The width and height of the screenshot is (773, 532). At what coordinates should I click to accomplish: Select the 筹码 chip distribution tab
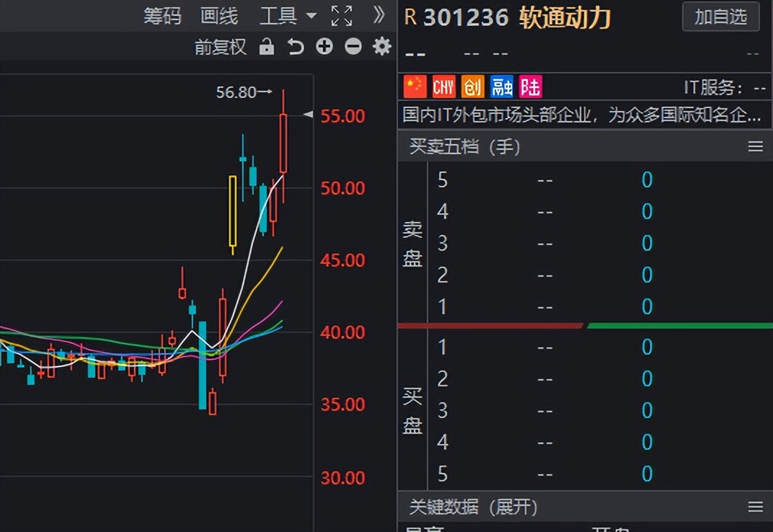click(162, 16)
